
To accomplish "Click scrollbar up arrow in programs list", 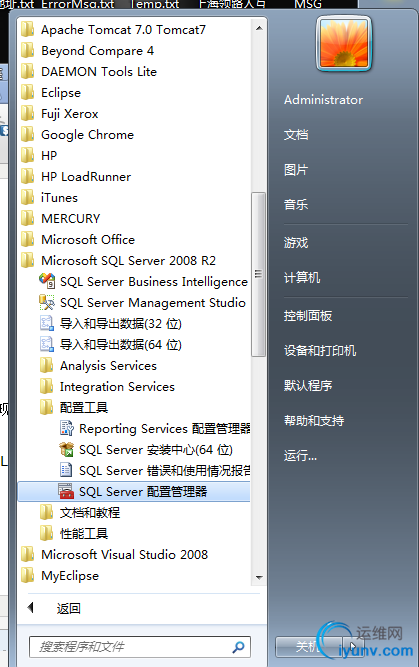I will click(259, 28).
